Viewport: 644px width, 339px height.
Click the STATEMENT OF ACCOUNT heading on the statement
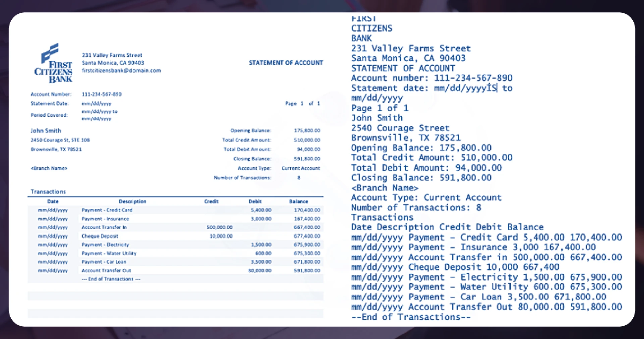pos(286,63)
